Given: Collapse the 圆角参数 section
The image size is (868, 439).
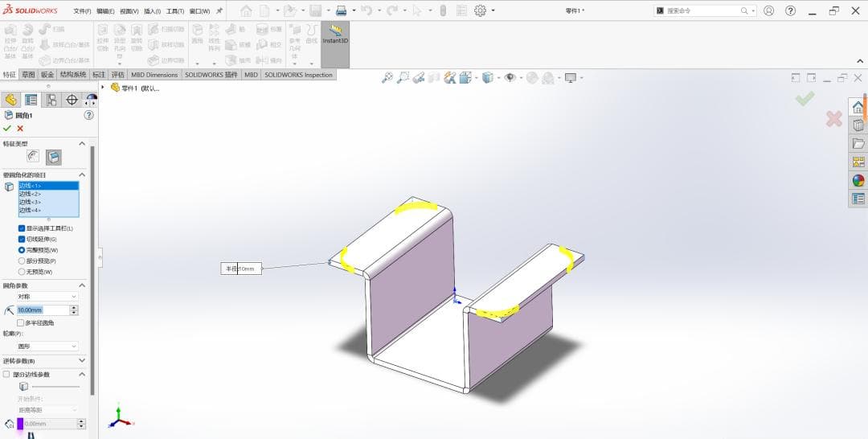Looking at the screenshot, I should [x=82, y=285].
